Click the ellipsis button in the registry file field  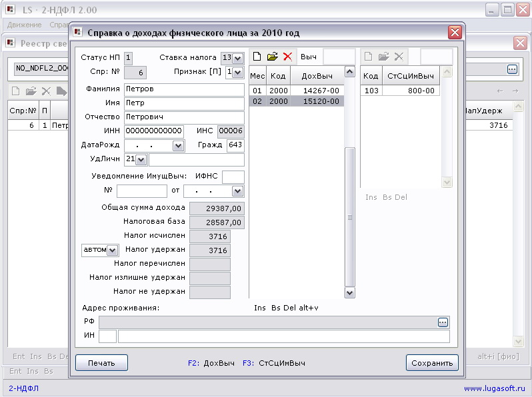[512, 69]
